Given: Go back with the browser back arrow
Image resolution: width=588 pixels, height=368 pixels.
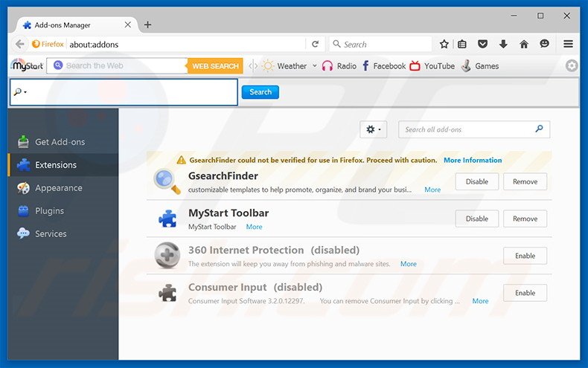Looking at the screenshot, I should [20, 44].
